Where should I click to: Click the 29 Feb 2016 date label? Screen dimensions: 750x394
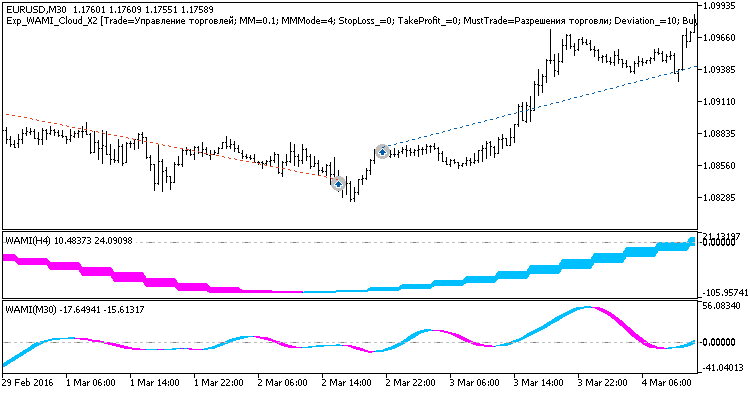(x=28, y=383)
